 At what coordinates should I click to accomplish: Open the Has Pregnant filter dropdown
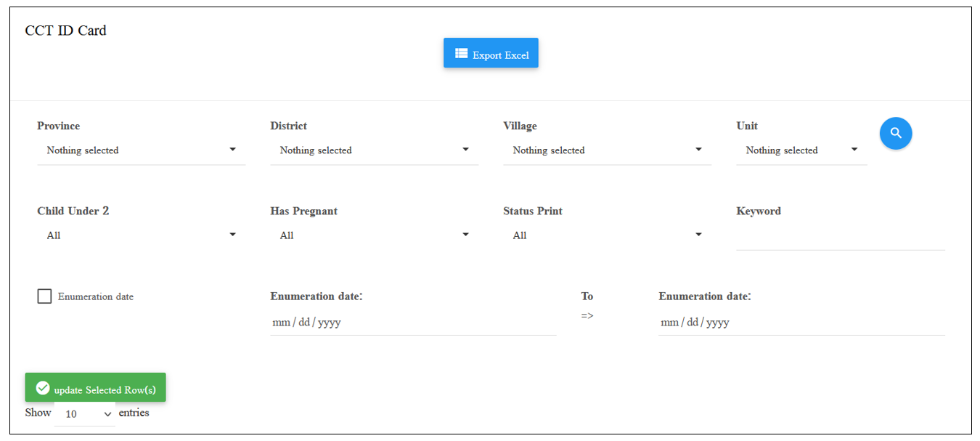[x=375, y=235]
